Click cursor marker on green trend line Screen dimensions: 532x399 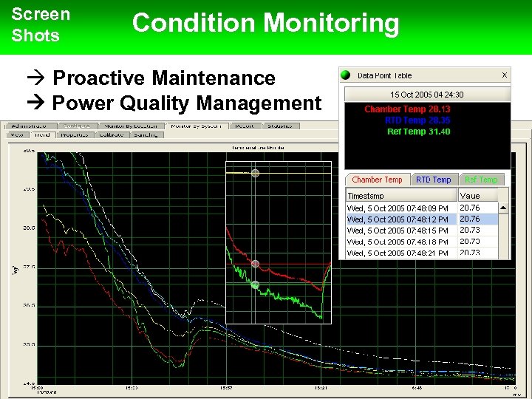[256, 284]
